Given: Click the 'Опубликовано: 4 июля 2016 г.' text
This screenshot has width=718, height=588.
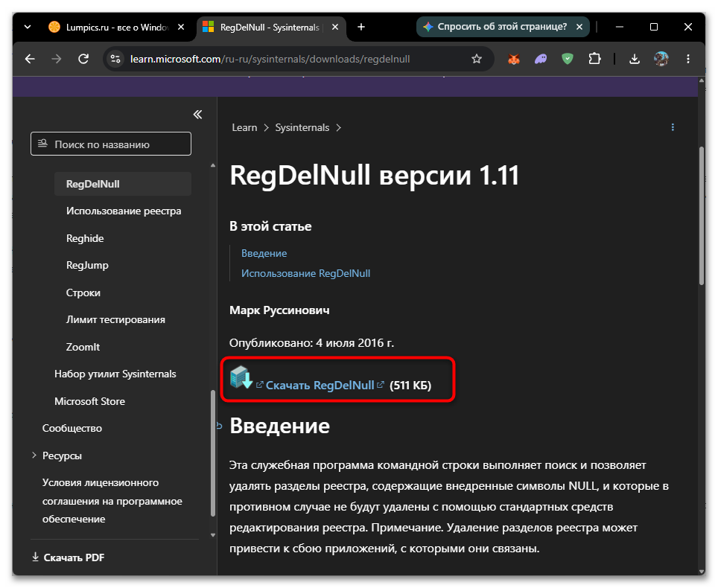Looking at the screenshot, I should point(311,343).
